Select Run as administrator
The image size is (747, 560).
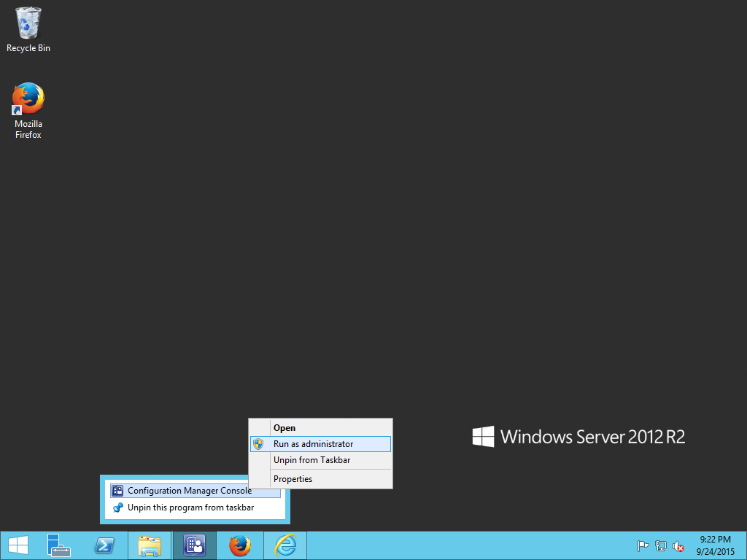(x=320, y=444)
